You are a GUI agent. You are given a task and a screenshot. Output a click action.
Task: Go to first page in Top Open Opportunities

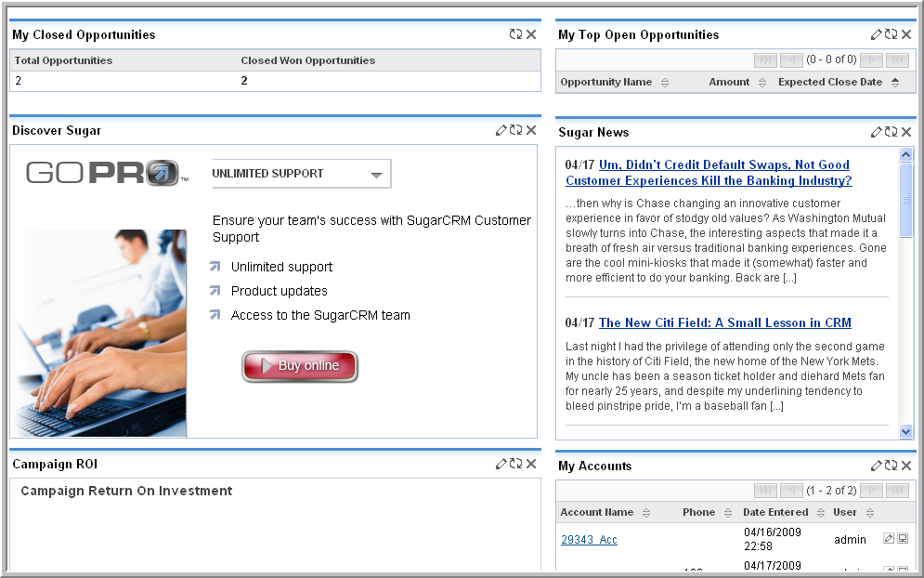(765, 59)
